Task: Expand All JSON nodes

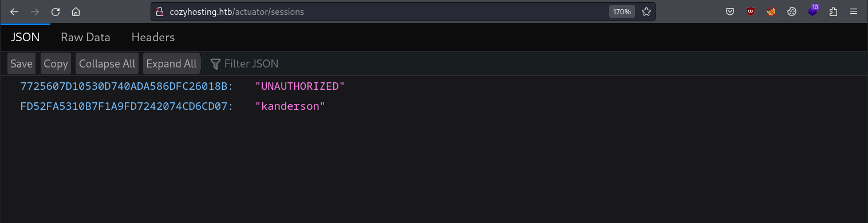Action: 171,63
